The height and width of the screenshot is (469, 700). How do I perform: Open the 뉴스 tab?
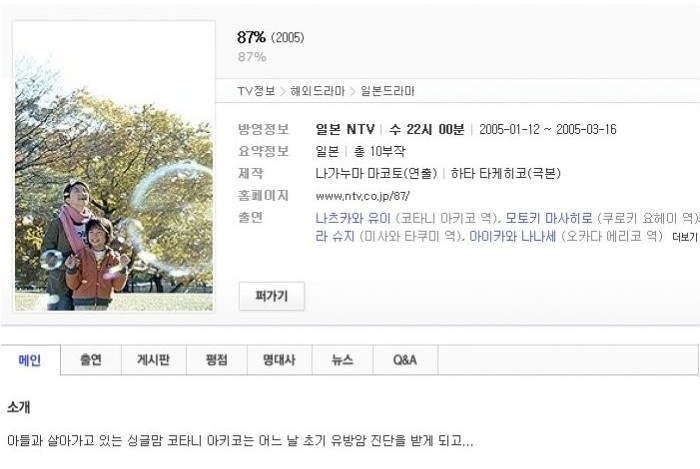click(x=342, y=360)
